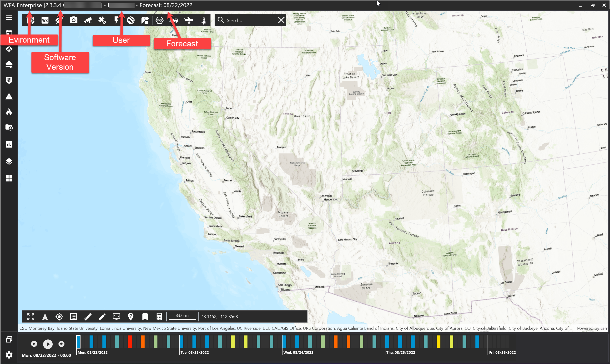Click the satellite toolbar icon

102,20
